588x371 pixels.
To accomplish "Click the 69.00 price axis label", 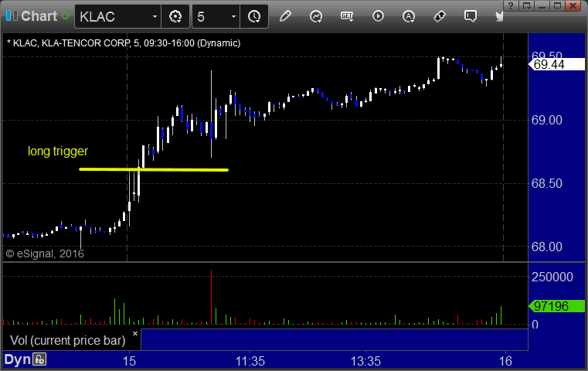I will pyautogui.click(x=547, y=121).
